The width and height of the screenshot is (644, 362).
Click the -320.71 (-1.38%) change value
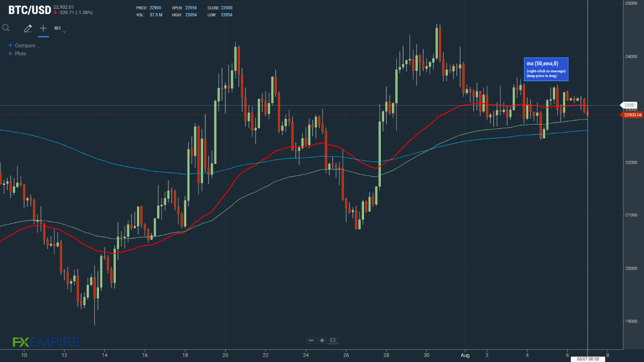tap(76, 13)
